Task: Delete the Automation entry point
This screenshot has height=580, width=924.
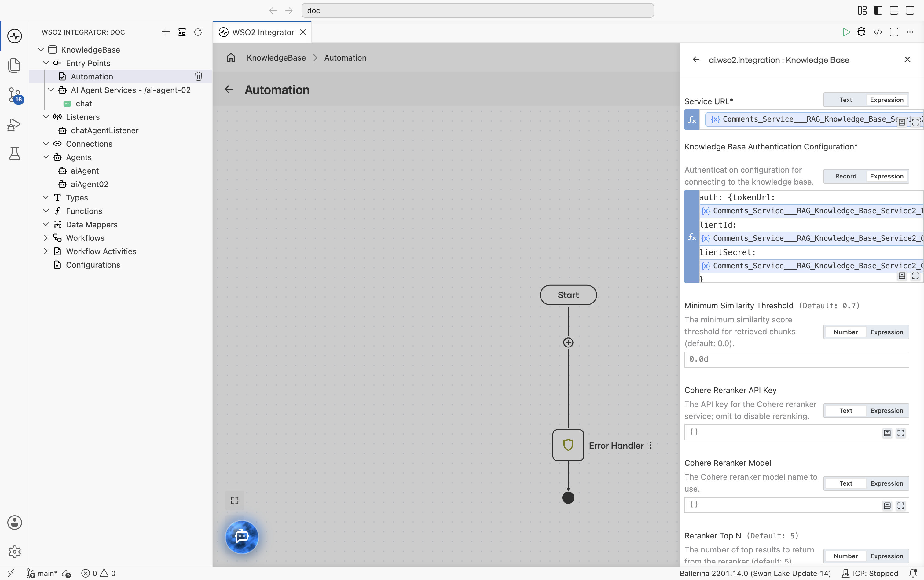Action: coord(198,76)
